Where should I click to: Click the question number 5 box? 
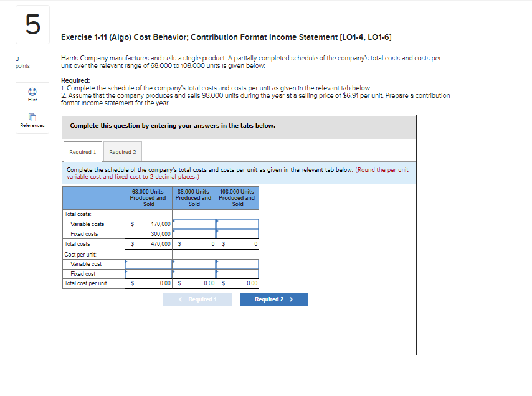[32, 25]
